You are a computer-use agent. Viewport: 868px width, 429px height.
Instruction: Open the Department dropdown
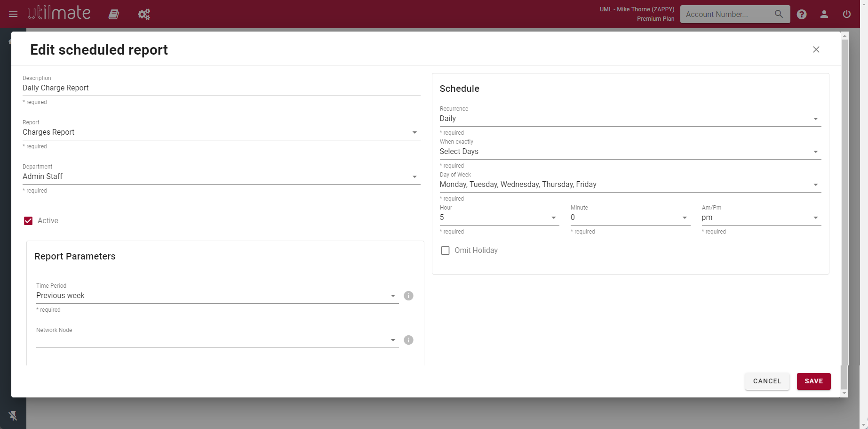(x=222, y=177)
